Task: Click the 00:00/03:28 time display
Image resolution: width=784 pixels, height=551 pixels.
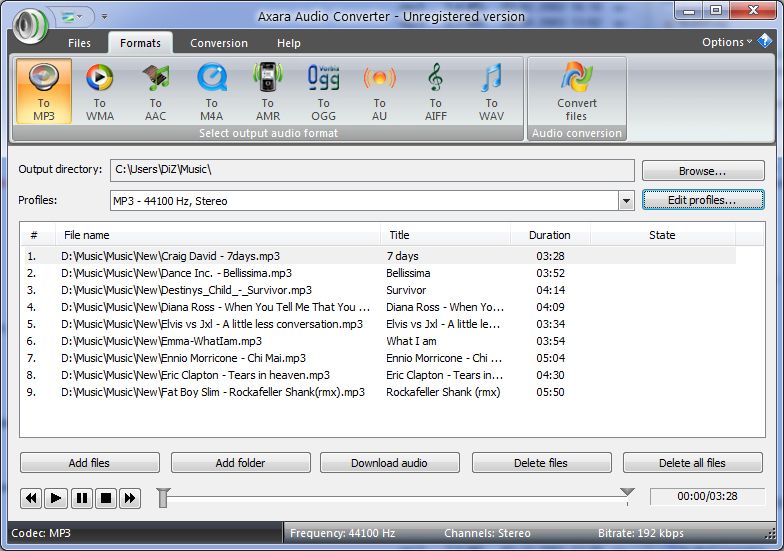Action: click(707, 496)
